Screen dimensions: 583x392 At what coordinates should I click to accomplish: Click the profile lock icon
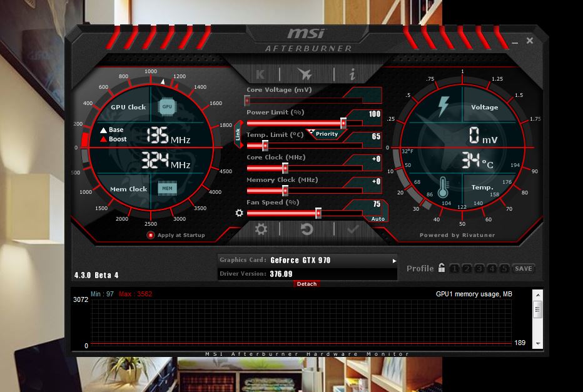point(442,268)
